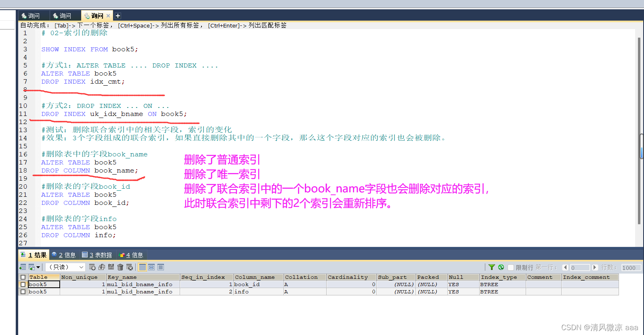Click the '第一行' first row input field
644x335 pixels.
click(x=580, y=268)
